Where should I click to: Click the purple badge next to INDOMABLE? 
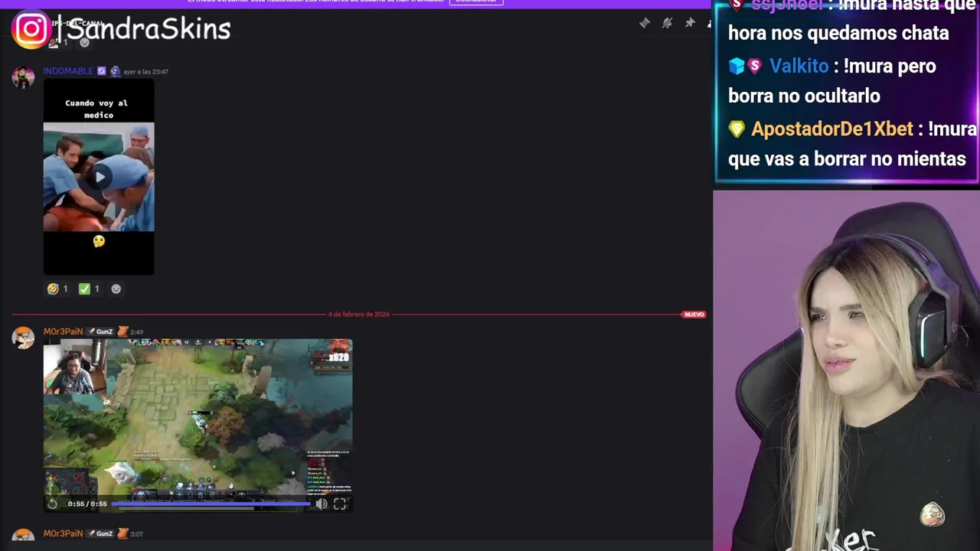pyautogui.click(x=101, y=71)
